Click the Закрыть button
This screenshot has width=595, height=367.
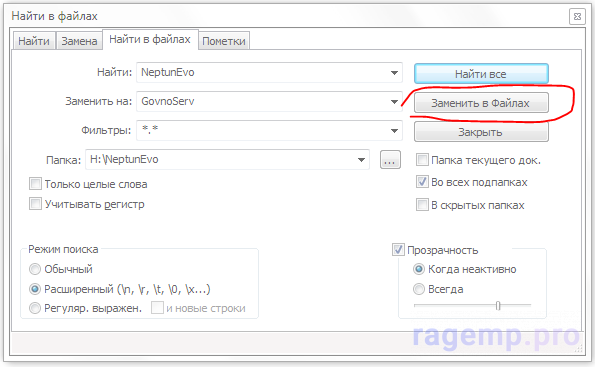coord(481,132)
